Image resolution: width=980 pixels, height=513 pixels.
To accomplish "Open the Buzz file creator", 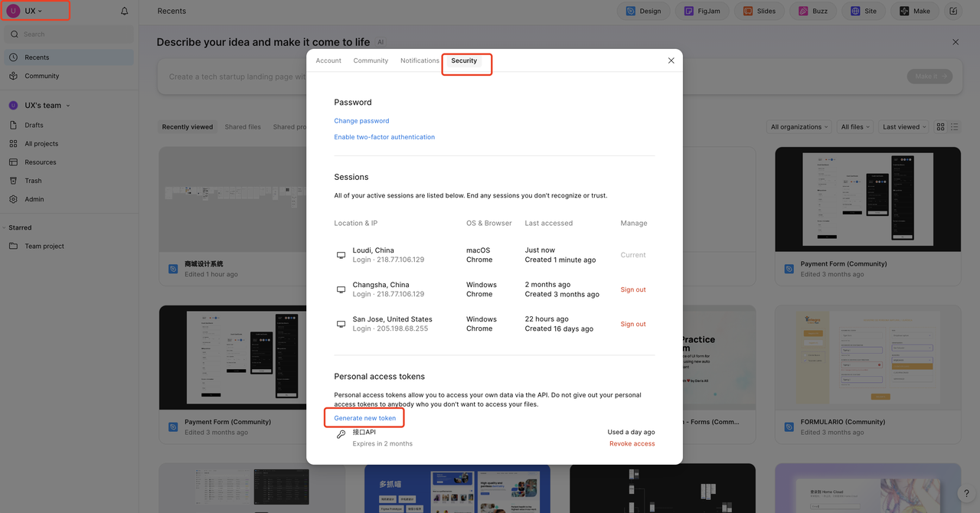I will coord(813,11).
